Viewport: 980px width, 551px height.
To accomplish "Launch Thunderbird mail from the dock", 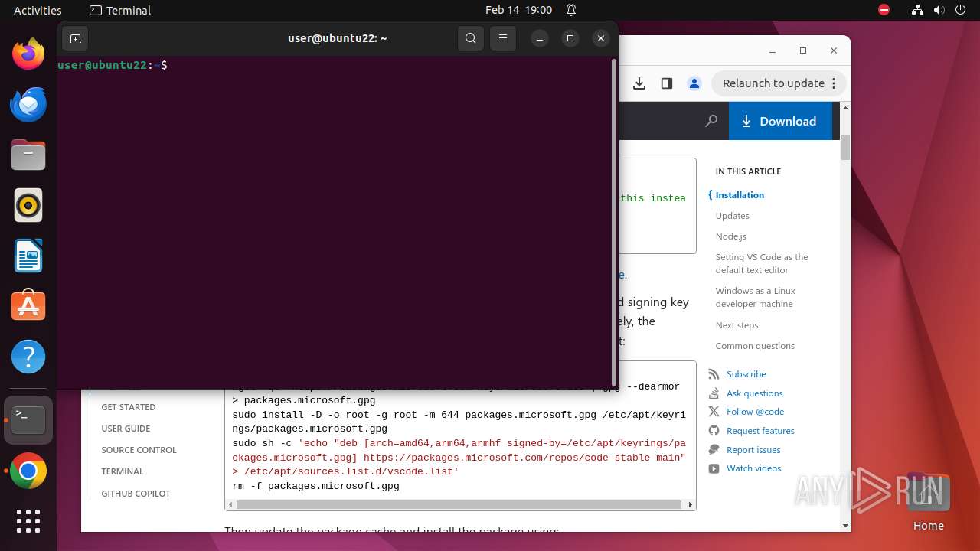I will (x=28, y=105).
